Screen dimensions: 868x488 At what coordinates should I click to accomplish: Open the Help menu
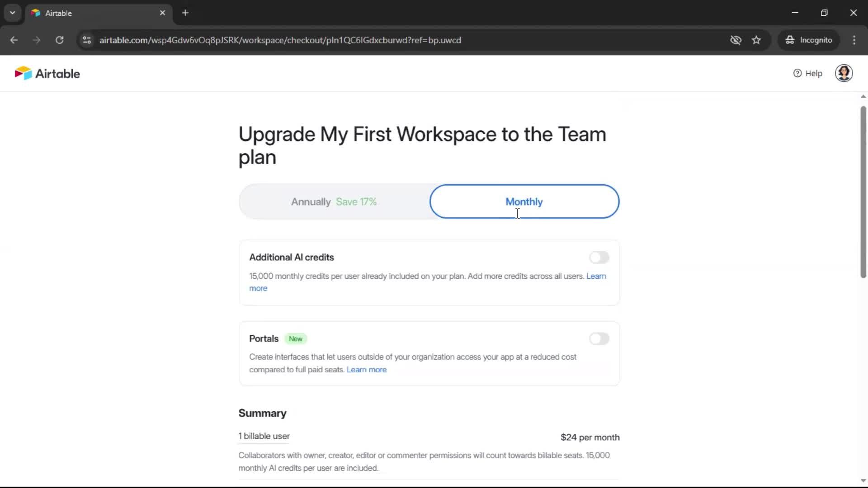807,73
